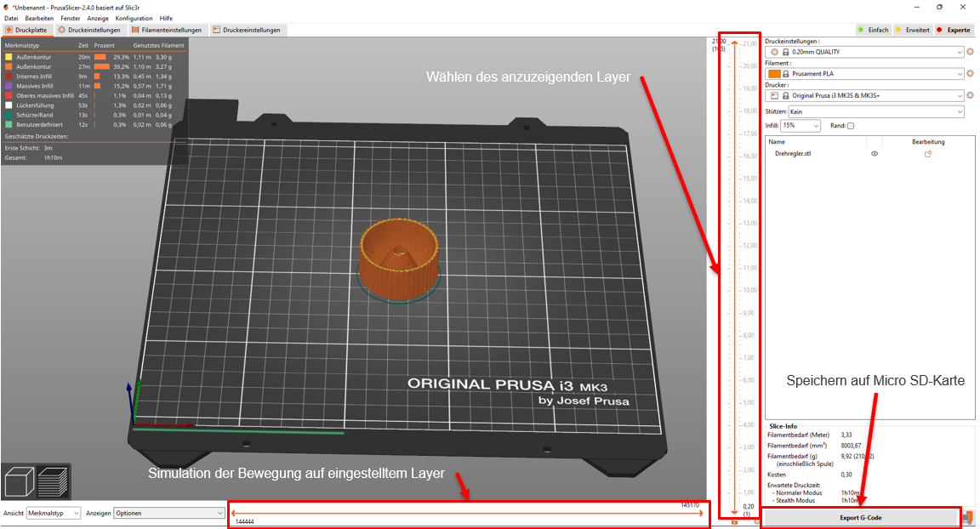Open print settings gear next to 0.20mm QUALITY
The height and width of the screenshot is (529, 980).
click(969, 52)
